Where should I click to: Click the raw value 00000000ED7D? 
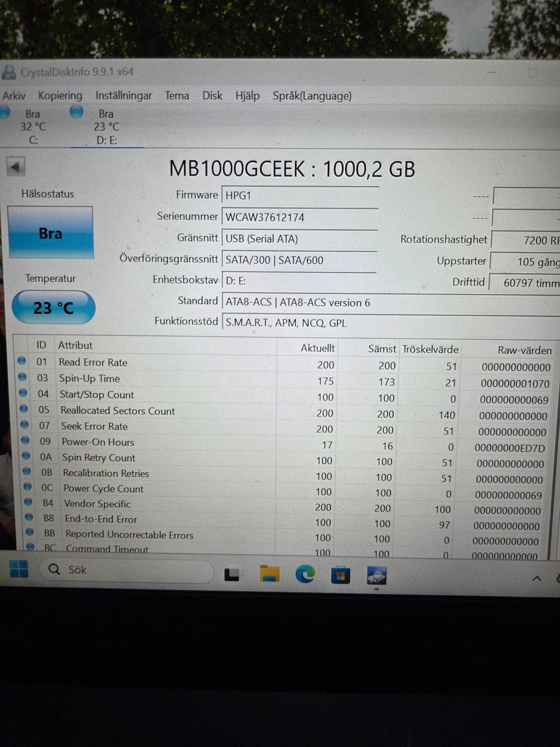(510, 448)
